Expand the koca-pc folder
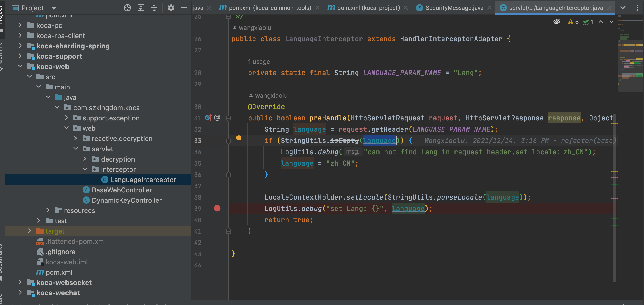Screen dimensions: 644x305 pyautogui.click(x=20, y=25)
